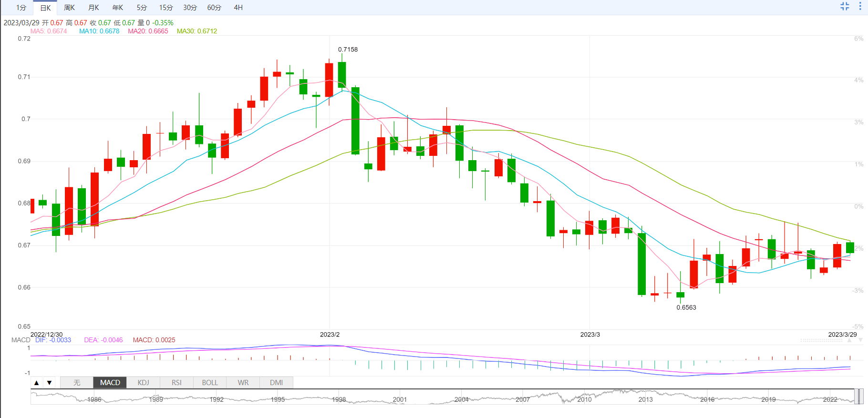Click the 0.72 price axis label

tap(24, 39)
